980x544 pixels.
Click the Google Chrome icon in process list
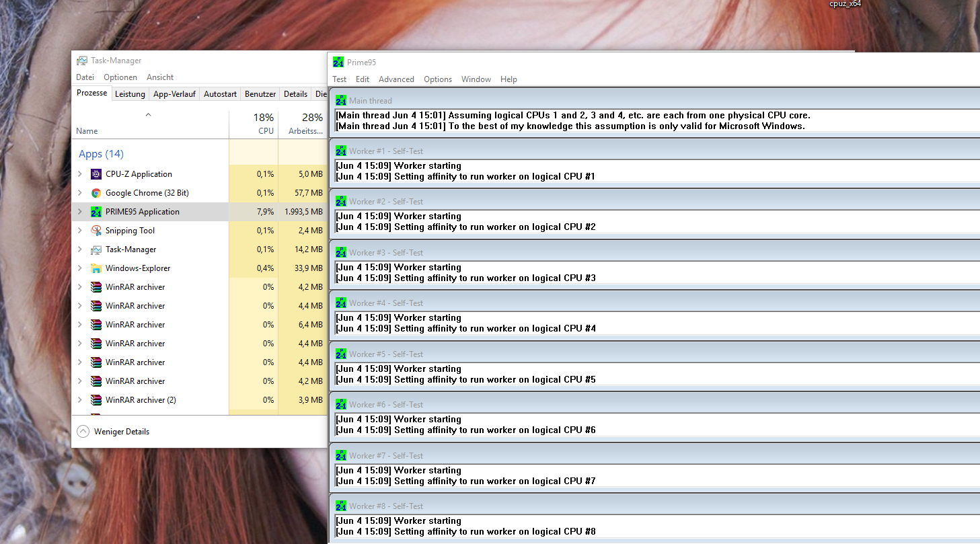coord(96,193)
